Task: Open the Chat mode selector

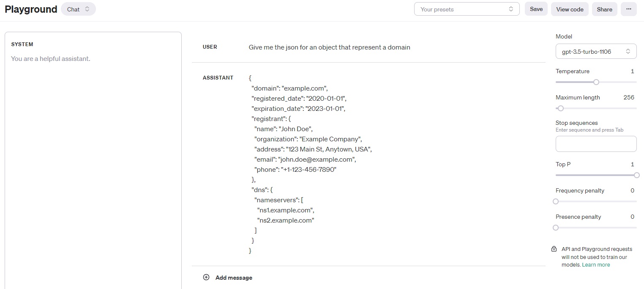Action: pyautogui.click(x=78, y=9)
